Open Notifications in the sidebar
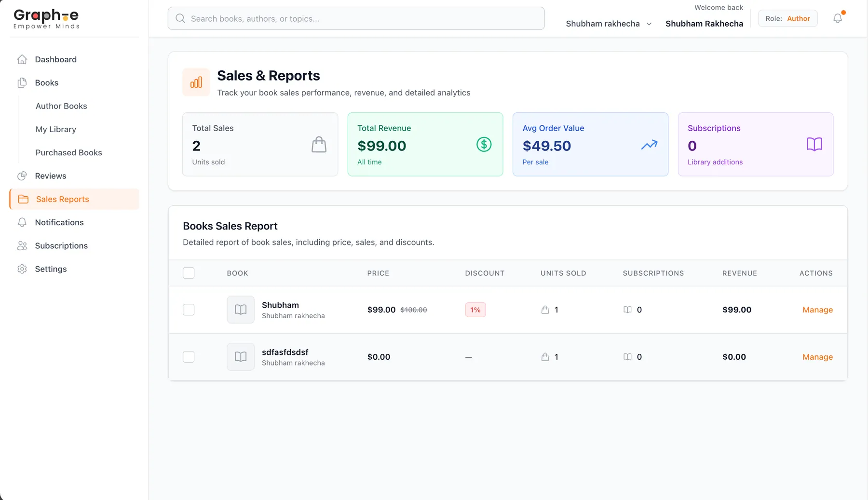 coord(74,222)
